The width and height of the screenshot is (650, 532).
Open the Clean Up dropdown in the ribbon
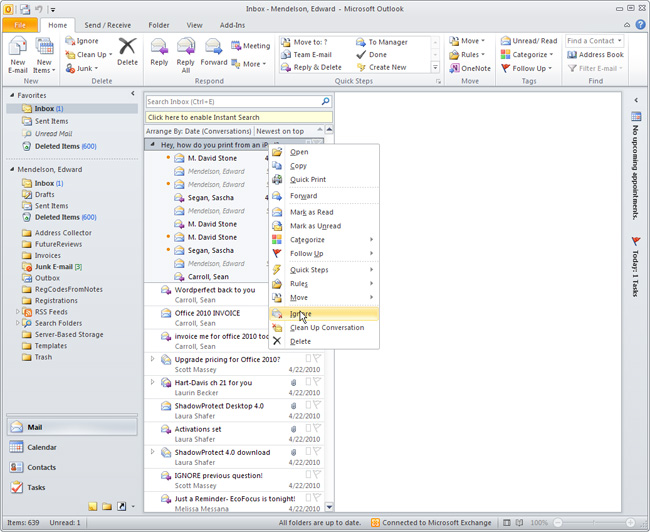(89, 54)
